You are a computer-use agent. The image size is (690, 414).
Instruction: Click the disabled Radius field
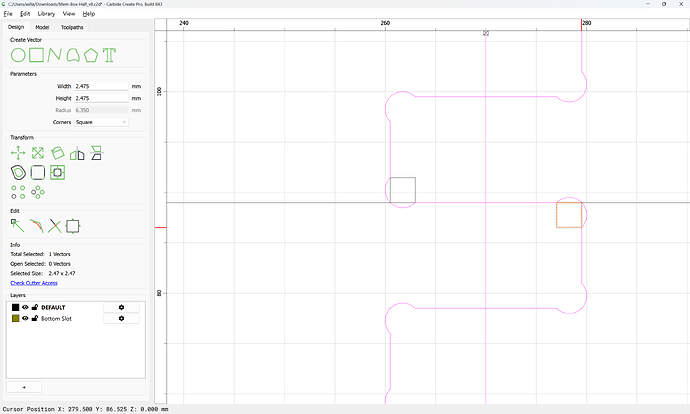click(101, 110)
